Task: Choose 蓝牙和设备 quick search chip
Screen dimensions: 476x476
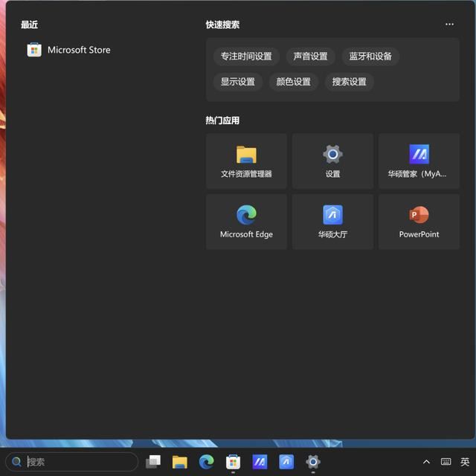Action: (370, 57)
